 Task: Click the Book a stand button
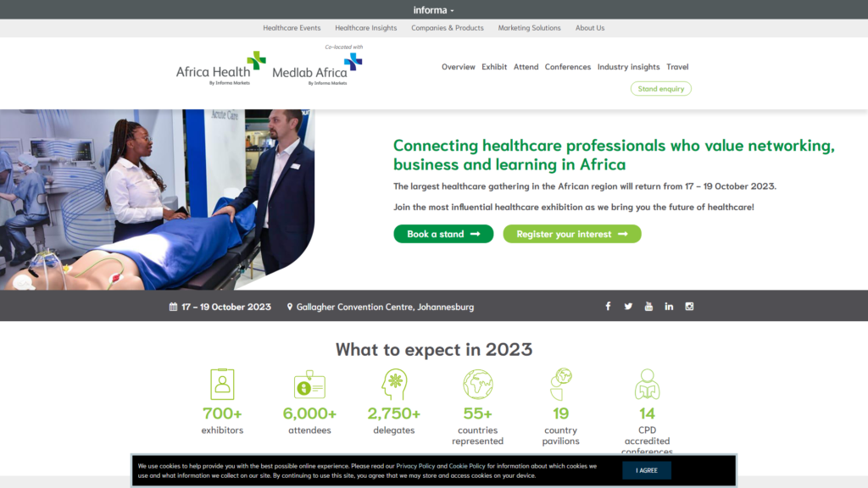tap(443, 234)
